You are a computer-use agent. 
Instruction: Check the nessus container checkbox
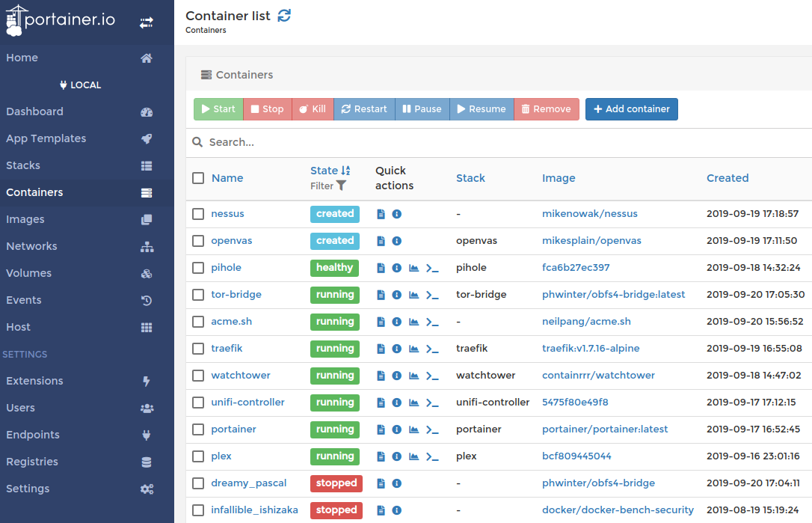tap(198, 214)
